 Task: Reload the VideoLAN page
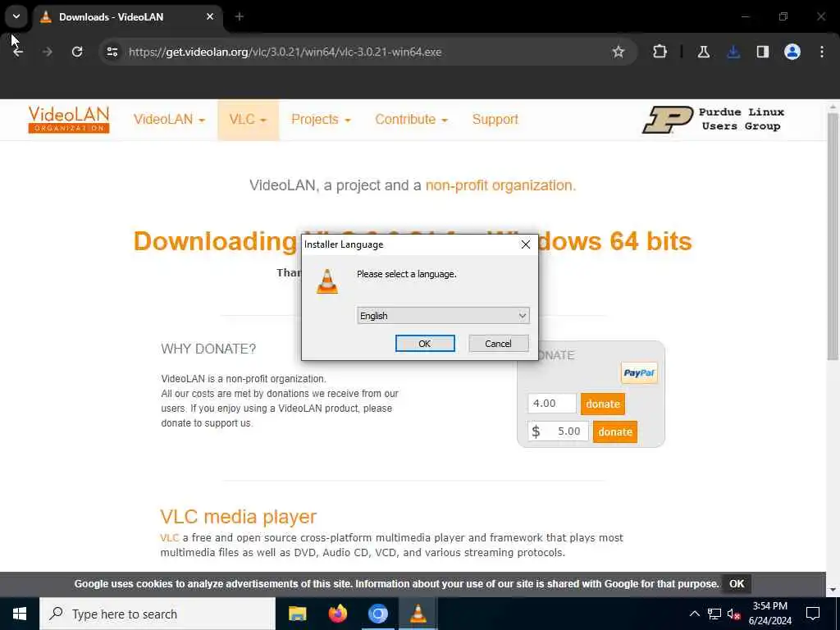click(77, 52)
